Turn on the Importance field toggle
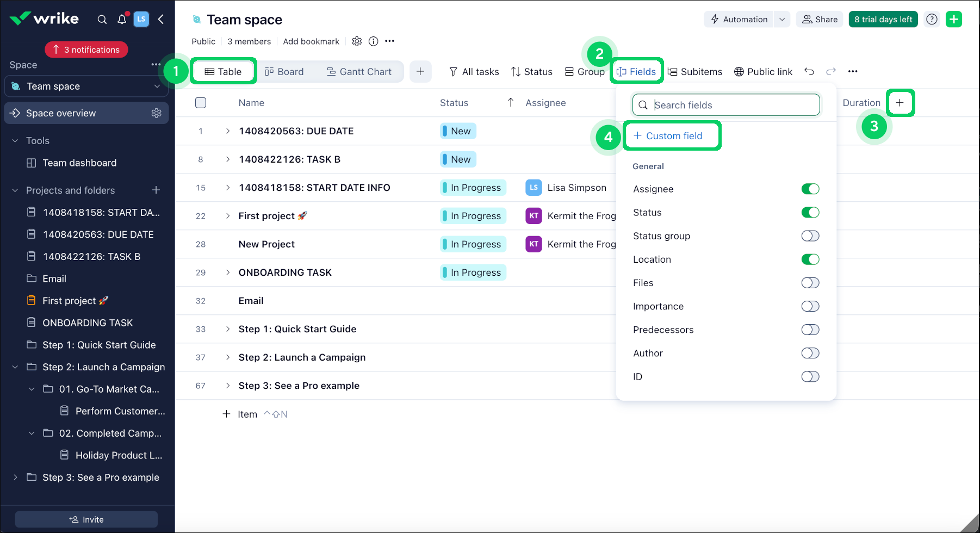Viewport: 980px width, 533px height. pos(810,306)
